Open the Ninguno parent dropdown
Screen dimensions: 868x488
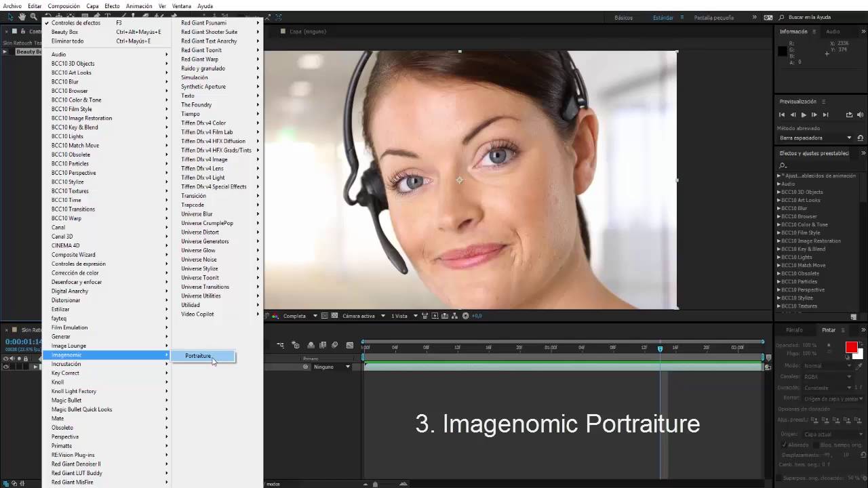[x=332, y=367]
